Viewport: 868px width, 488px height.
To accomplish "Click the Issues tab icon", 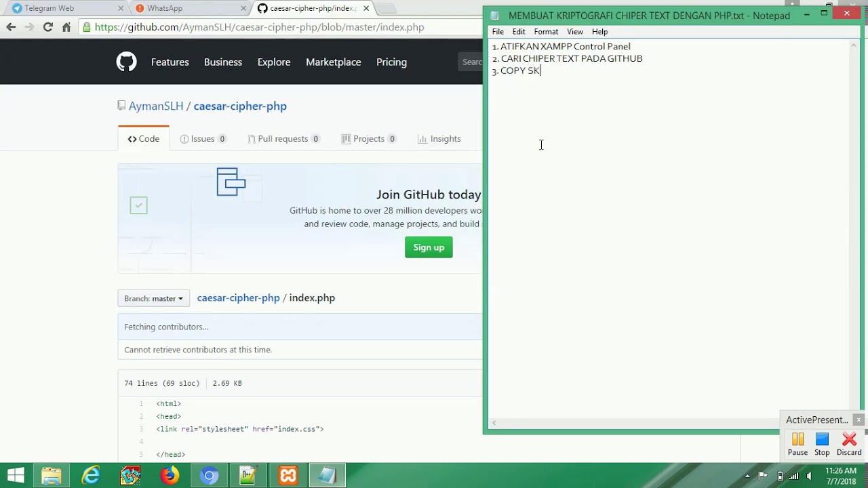I will pos(184,139).
